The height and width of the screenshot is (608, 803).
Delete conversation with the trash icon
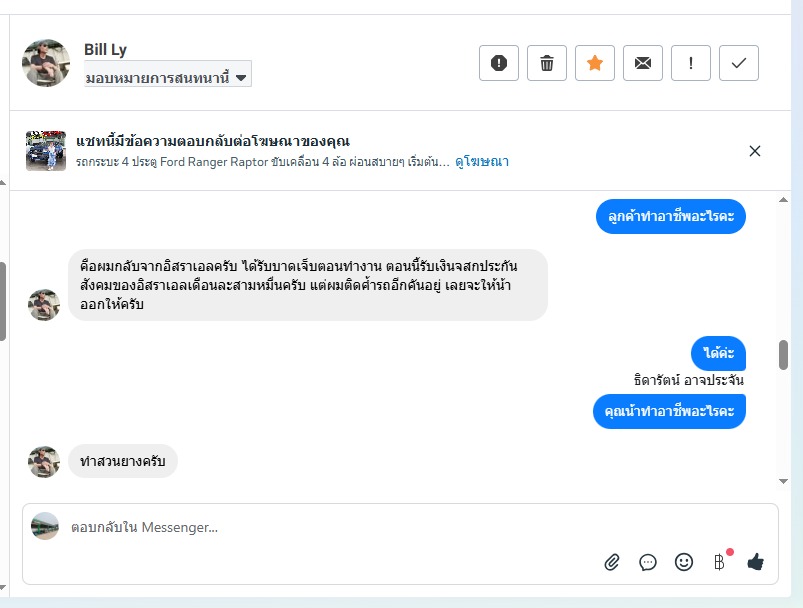coord(547,63)
